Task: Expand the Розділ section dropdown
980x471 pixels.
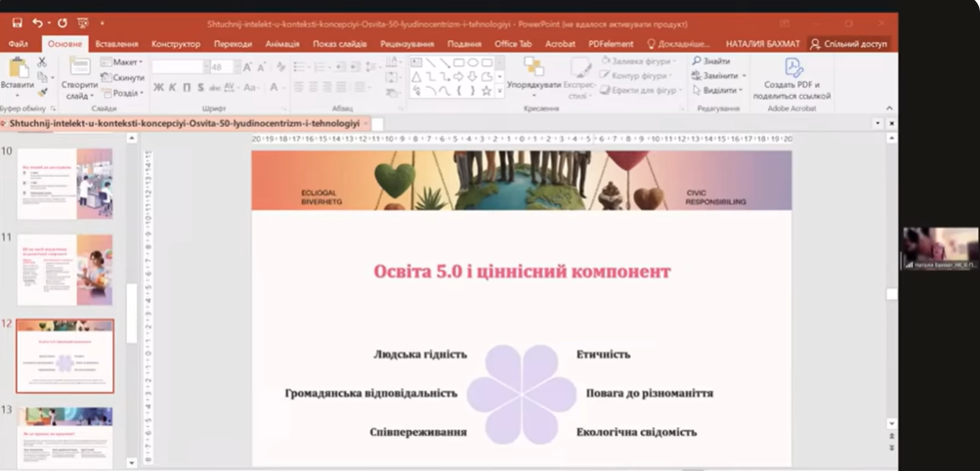Action: click(x=124, y=93)
